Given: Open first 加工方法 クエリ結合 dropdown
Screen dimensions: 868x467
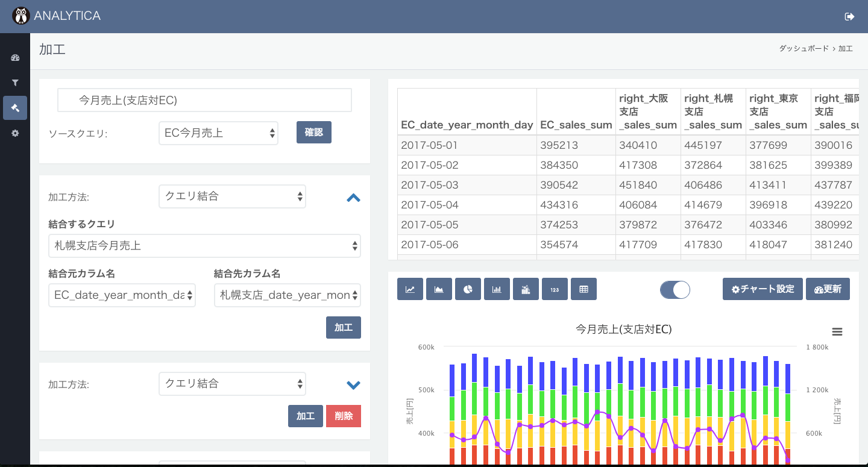Looking at the screenshot, I should (x=232, y=196).
